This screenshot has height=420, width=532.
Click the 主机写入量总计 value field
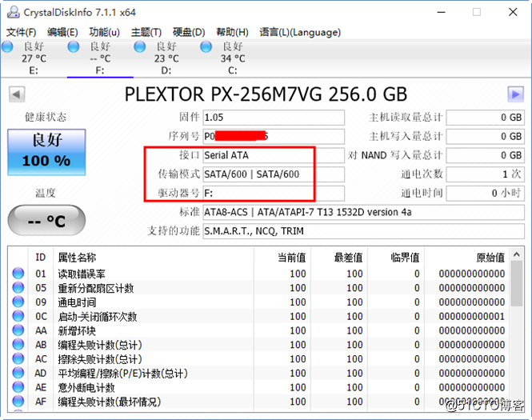485,136
